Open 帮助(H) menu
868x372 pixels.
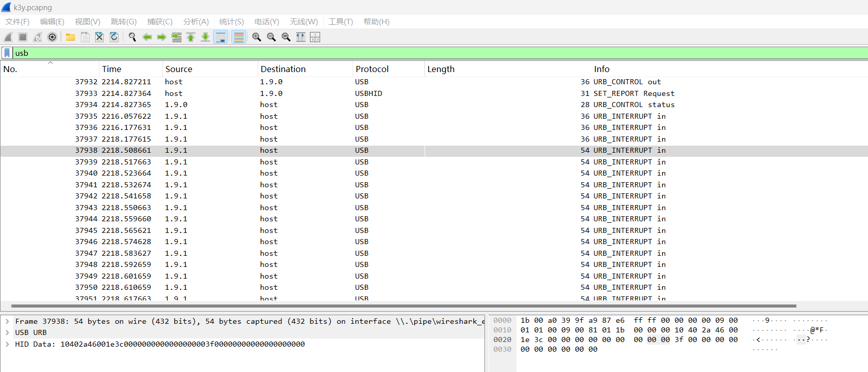click(376, 22)
